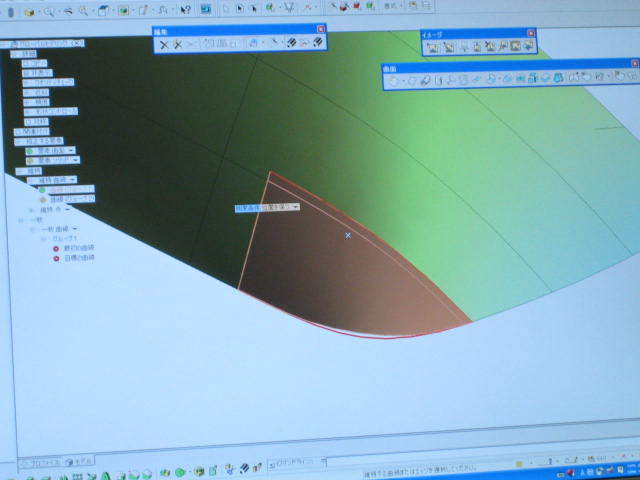Click the red circle beside 目標の曲線
The height and width of the screenshot is (480, 640).
(56, 258)
